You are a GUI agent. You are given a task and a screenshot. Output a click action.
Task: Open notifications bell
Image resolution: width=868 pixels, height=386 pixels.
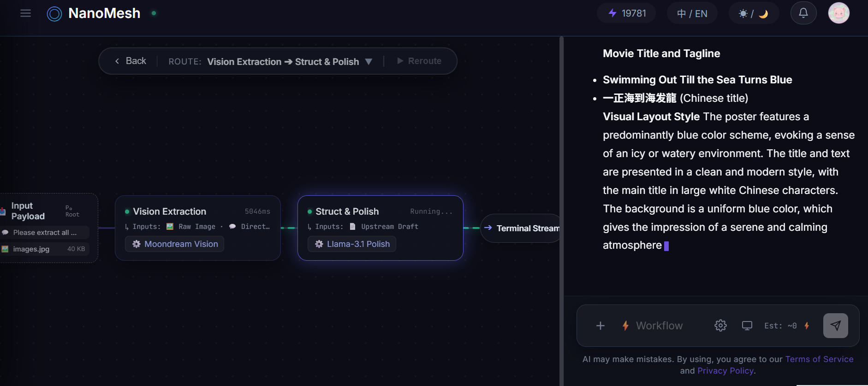click(x=803, y=13)
